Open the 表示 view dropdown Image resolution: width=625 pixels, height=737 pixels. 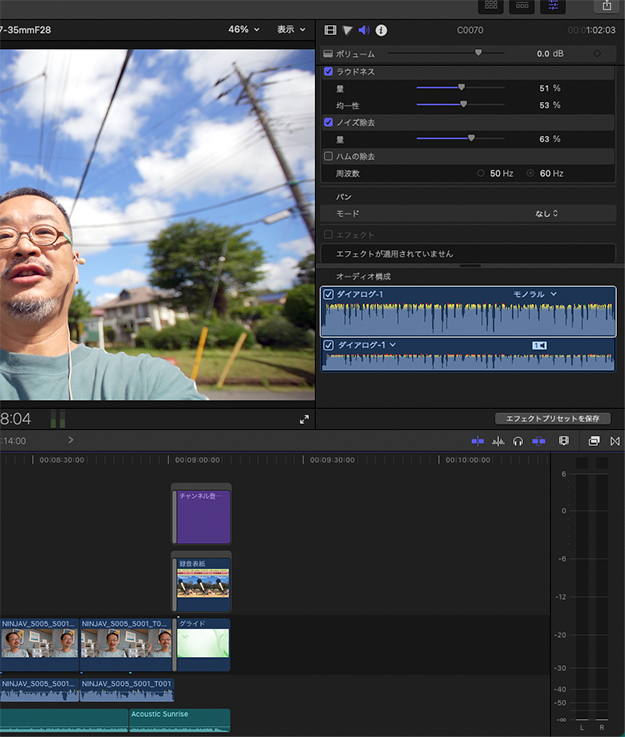coord(291,30)
